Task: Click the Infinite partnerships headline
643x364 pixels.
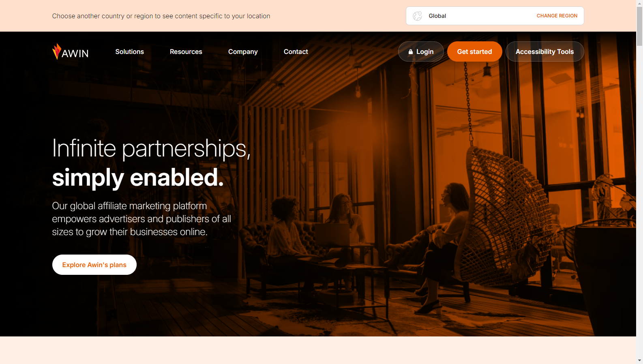Action: coord(151,163)
